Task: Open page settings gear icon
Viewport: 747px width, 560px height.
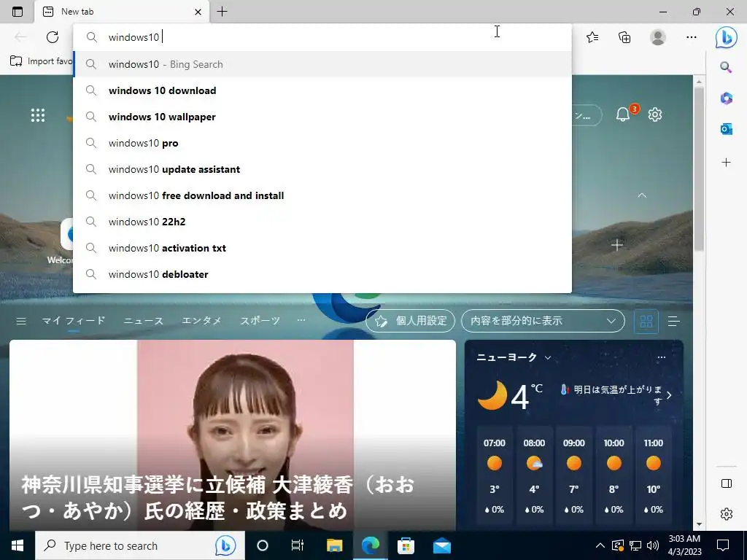Action: 655,114
